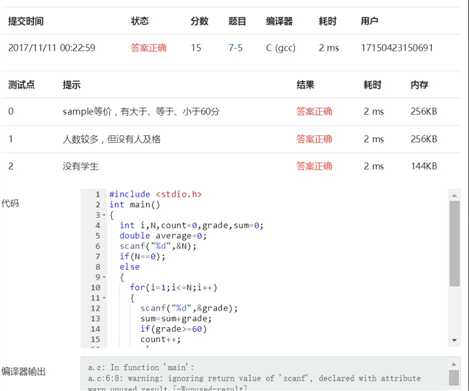The width and height of the screenshot is (469, 391).
Task: Collapse code fold arrow at line 3
Action: [103, 215]
